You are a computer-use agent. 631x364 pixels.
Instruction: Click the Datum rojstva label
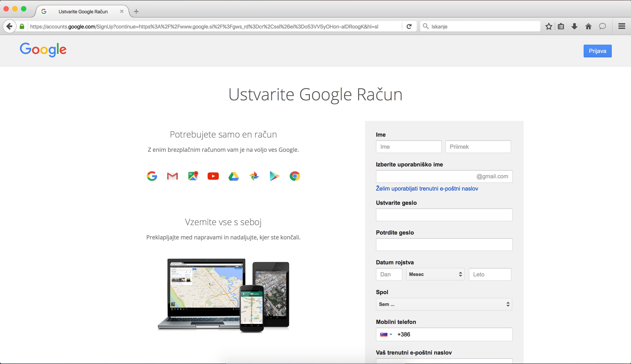pyautogui.click(x=395, y=262)
